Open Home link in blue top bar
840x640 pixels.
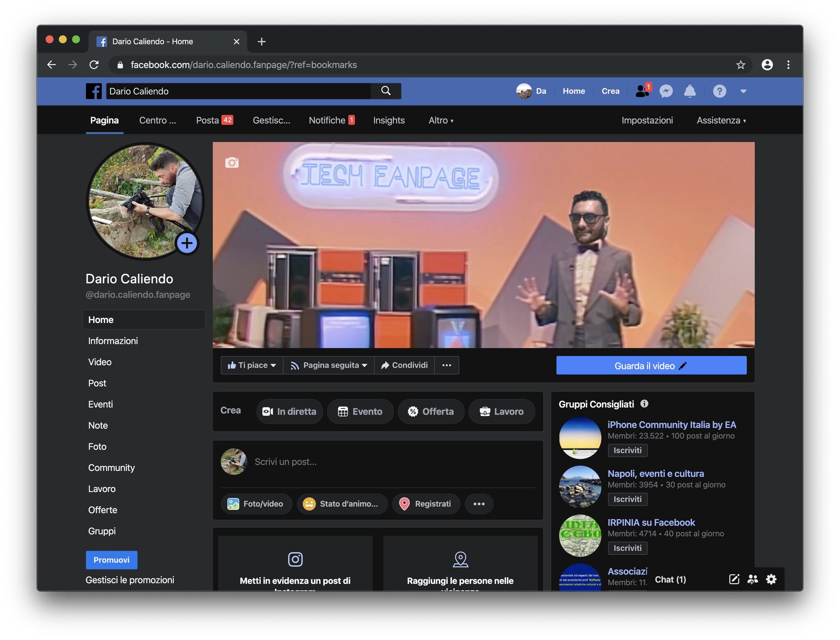tap(573, 91)
